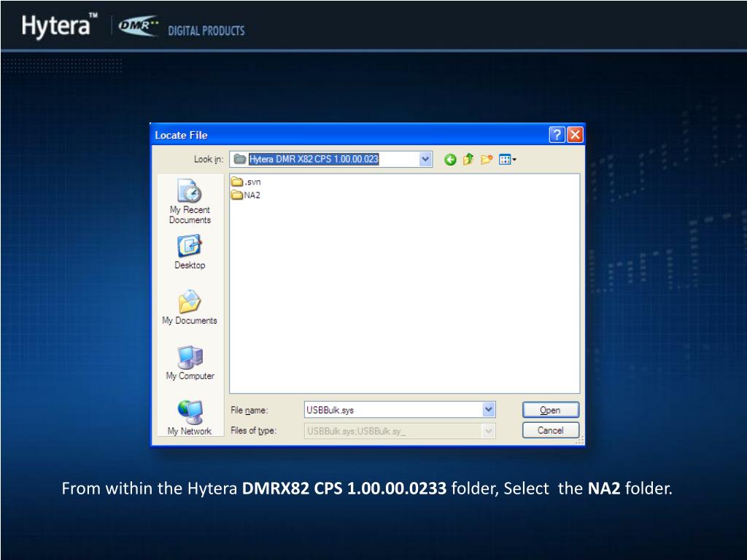Screen dimensions: 747x560
Task: Open My Recent Documents in places bar
Action: point(190,202)
